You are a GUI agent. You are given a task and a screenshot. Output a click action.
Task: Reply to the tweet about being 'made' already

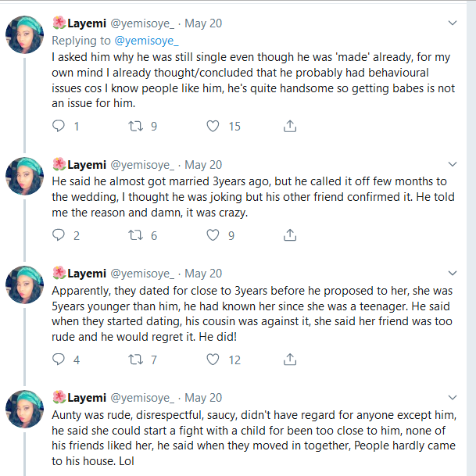[x=59, y=126]
